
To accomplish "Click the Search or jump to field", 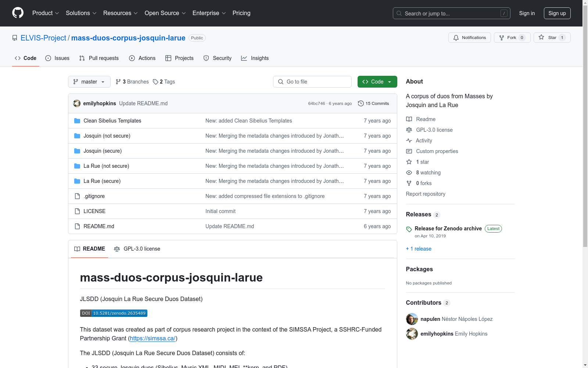I will [452, 13].
